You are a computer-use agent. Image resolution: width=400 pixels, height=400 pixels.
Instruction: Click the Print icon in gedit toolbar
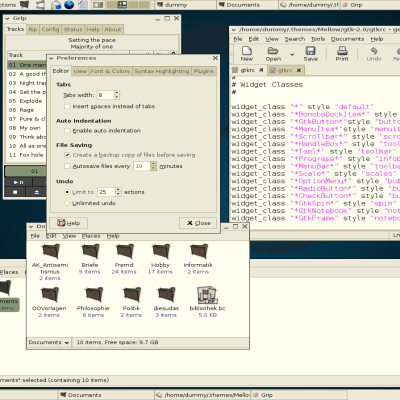[342, 51]
